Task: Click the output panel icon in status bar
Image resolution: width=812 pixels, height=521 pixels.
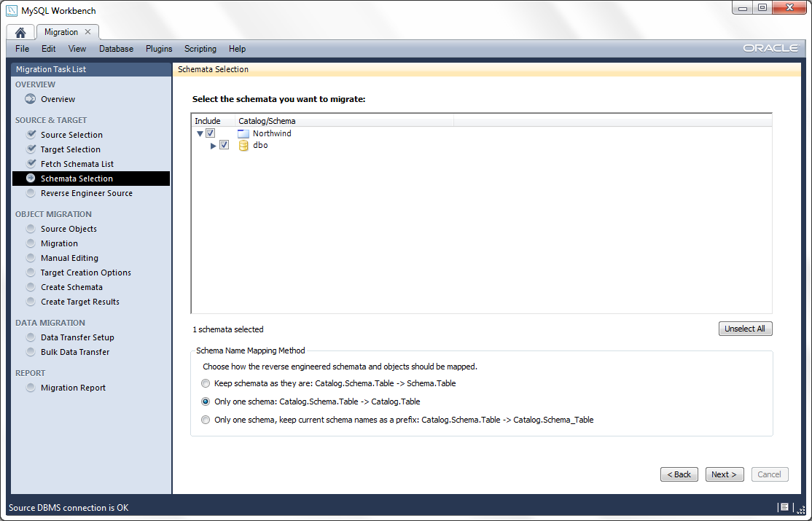Action: (784, 507)
